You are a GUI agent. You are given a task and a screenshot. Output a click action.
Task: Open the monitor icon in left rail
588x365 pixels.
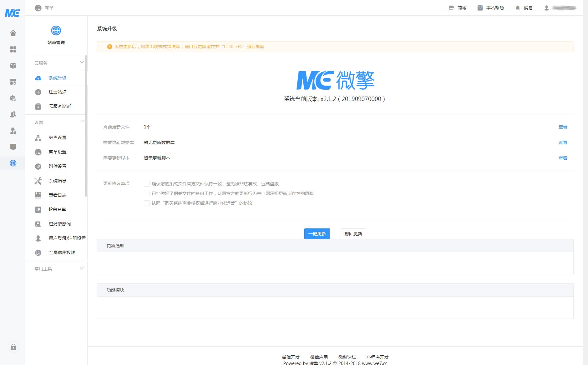click(13, 147)
